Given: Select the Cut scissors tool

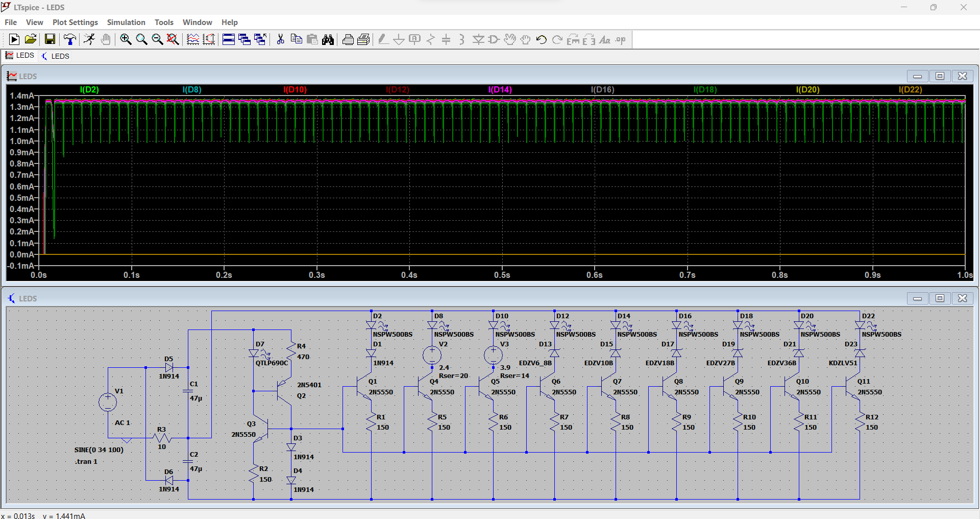Looking at the screenshot, I should tap(280, 39).
